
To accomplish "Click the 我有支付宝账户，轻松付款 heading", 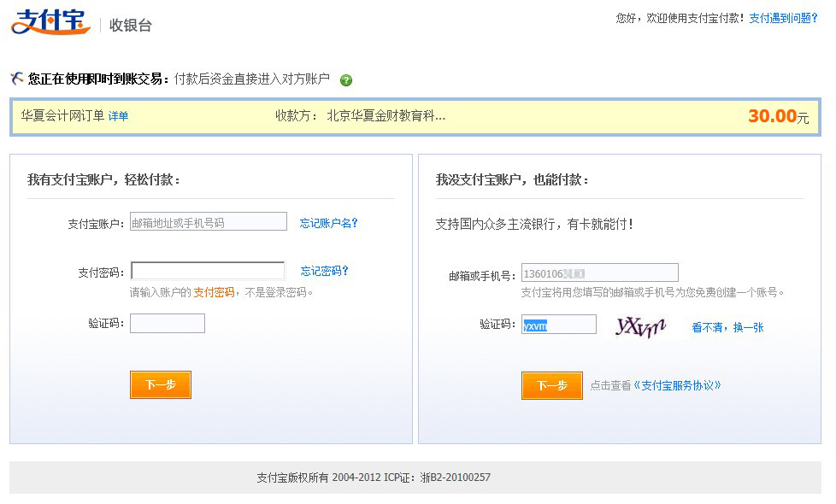I will pos(104,179).
